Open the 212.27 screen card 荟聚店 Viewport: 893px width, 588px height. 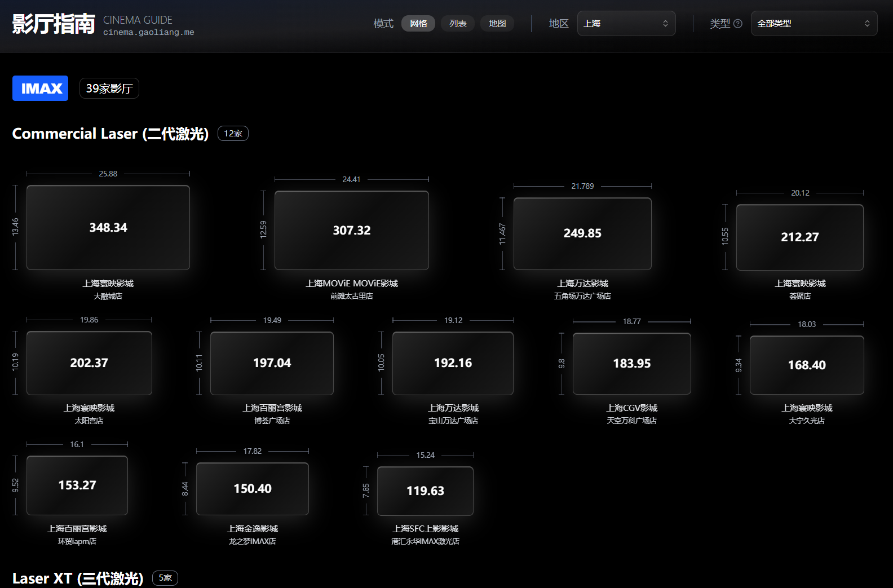(x=799, y=237)
